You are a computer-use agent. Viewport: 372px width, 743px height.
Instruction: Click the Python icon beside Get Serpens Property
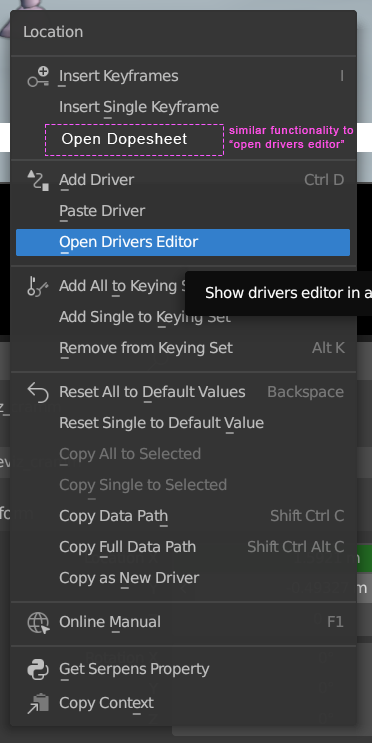(38, 669)
